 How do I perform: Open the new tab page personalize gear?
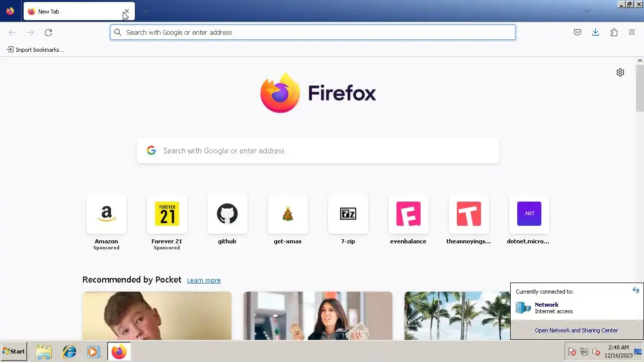620,72
